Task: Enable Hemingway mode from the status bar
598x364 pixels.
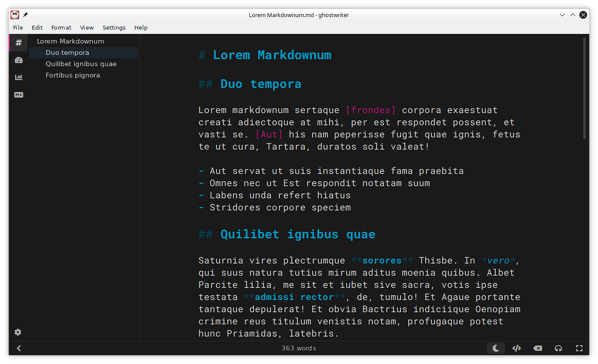Action: pos(537,348)
